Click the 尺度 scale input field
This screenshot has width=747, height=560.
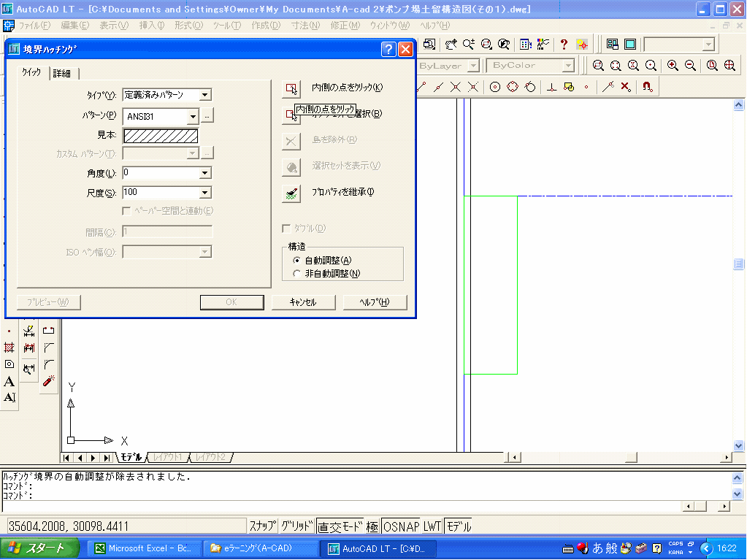point(161,193)
